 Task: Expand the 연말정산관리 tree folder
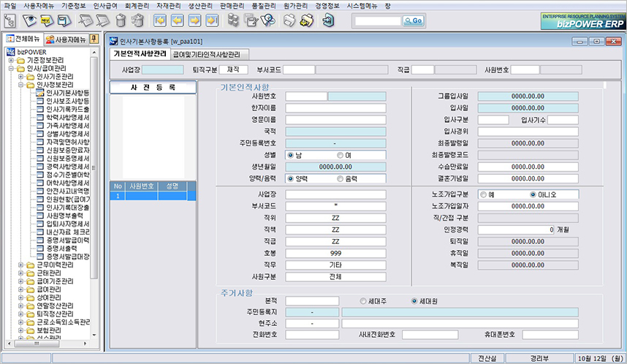20,306
